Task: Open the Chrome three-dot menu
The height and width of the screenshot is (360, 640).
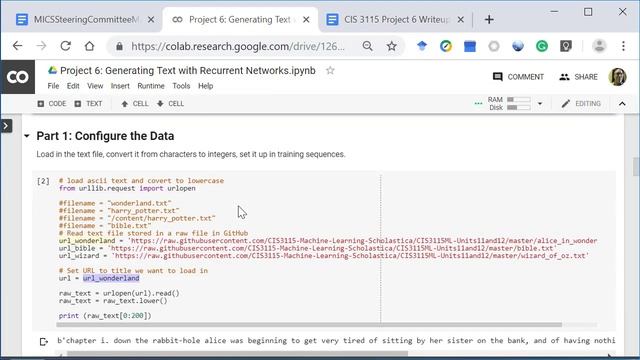Action: [x=623, y=46]
